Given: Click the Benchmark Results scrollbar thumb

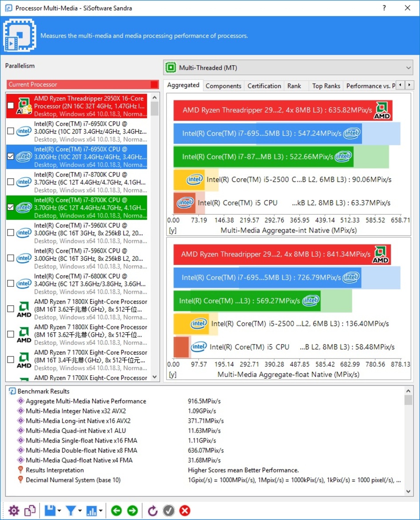Looking at the screenshot, I should (408, 400).
